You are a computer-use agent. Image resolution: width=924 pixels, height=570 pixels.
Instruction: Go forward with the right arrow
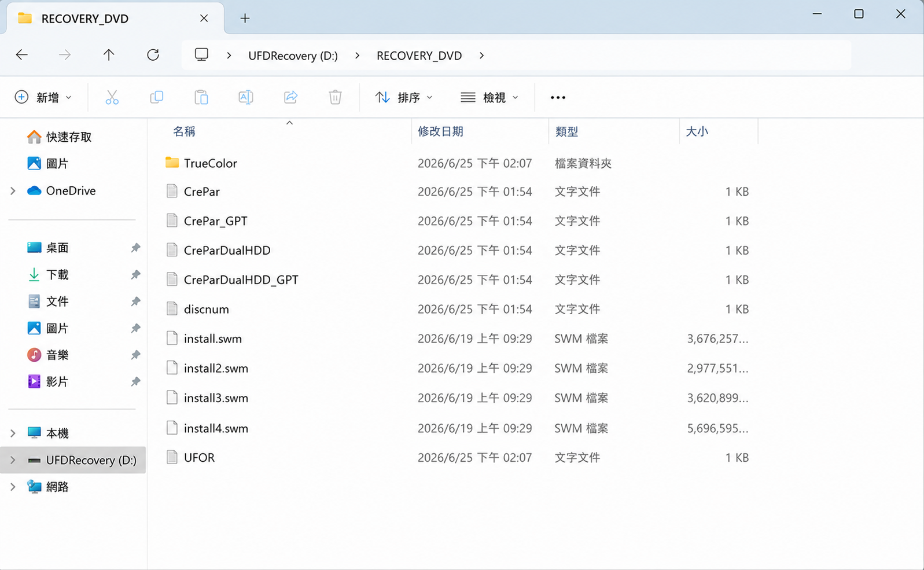pos(65,55)
